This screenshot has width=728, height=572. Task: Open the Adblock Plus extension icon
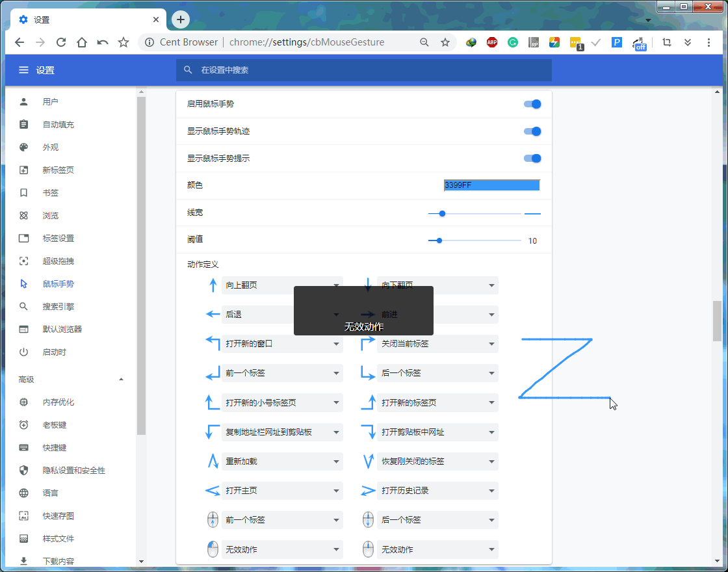492,42
